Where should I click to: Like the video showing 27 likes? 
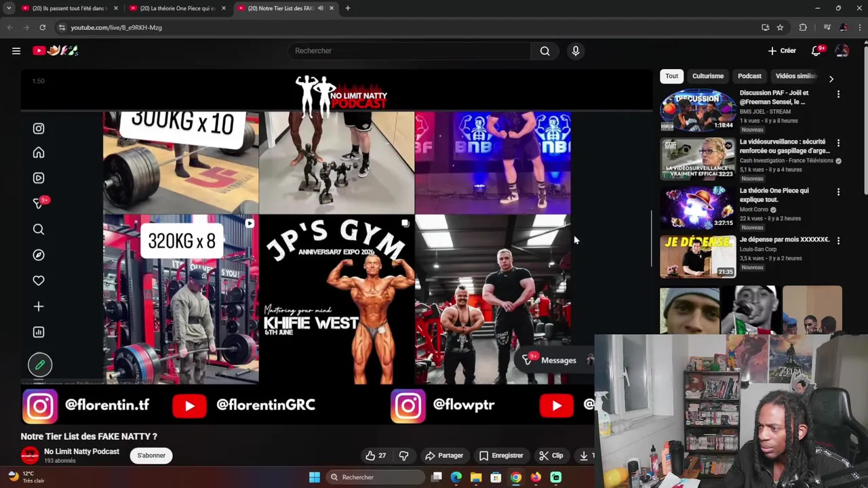point(376,455)
